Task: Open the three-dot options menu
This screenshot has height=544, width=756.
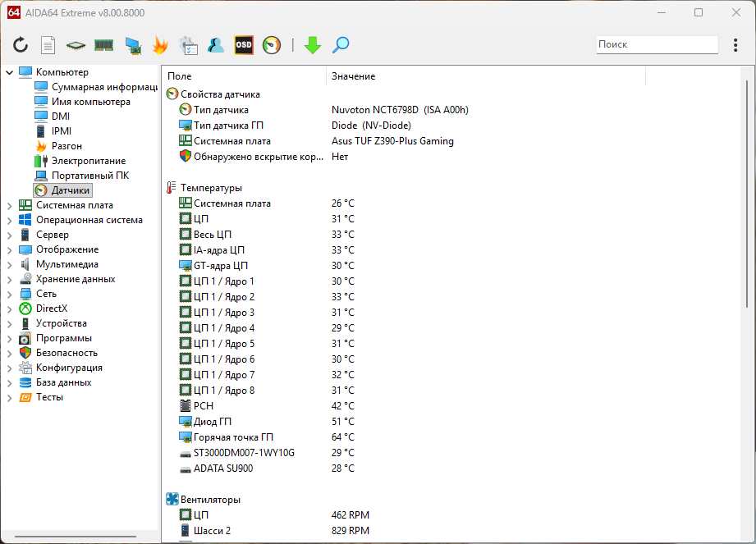Action: tap(735, 45)
